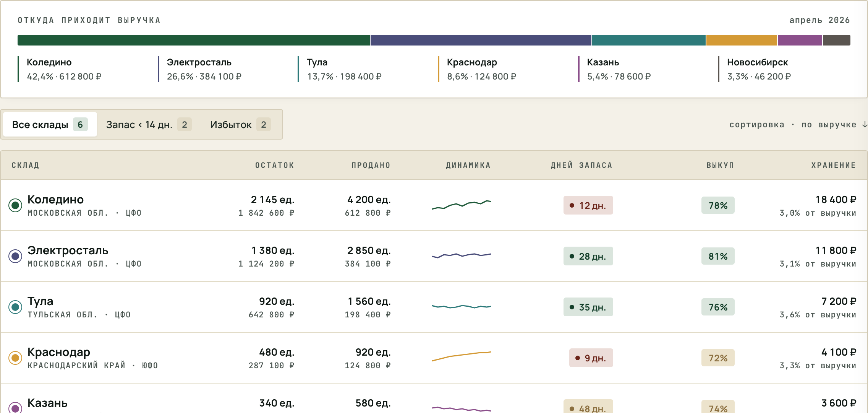Screen dimensions: 868x413
Task: Click the 35 дн. stock badge for Тула
Action: coord(588,307)
